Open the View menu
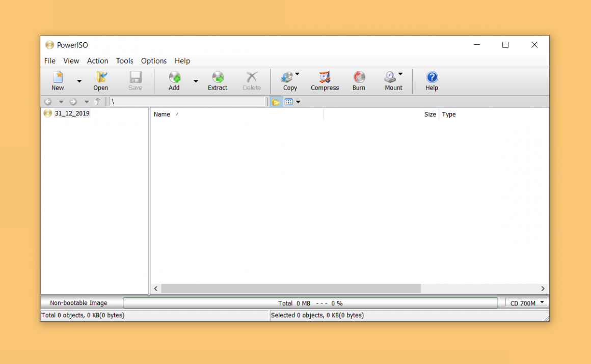 pyautogui.click(x=71, y=61)
